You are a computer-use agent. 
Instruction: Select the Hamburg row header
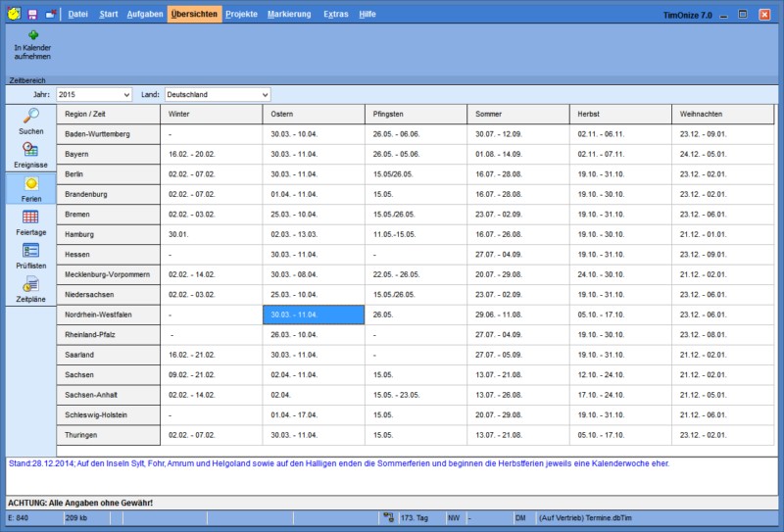click(x=109, y=234)
